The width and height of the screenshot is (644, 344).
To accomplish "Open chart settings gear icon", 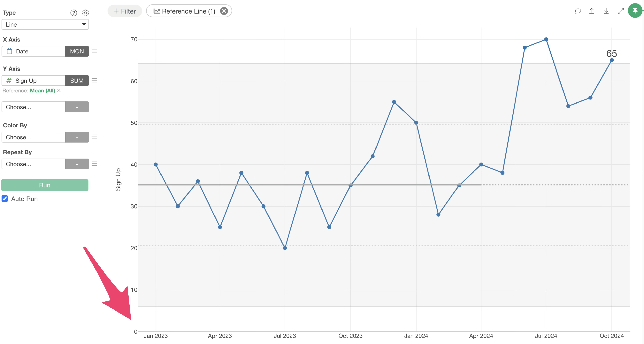I will (x=86, y=13).
